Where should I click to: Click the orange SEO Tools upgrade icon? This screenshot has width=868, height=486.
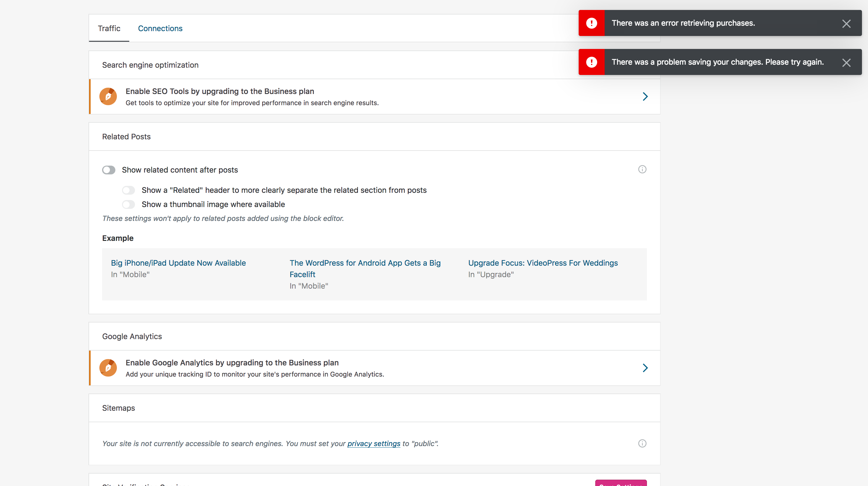108,97
